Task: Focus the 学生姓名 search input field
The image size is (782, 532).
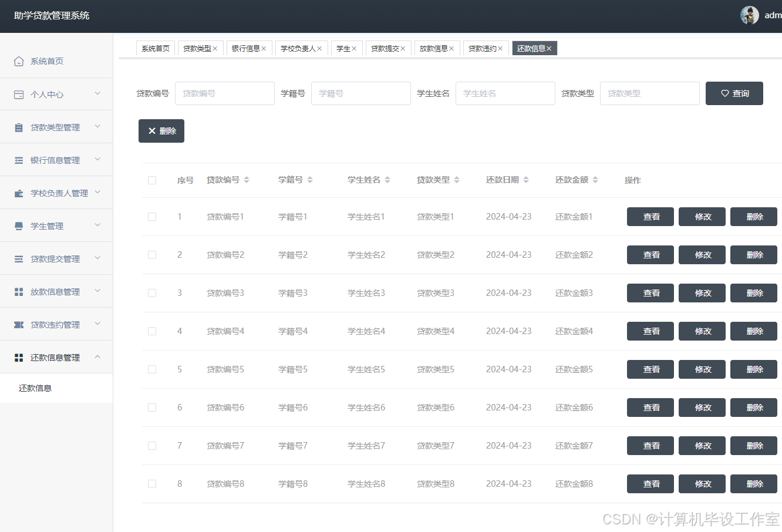Action: tap(505, 93)
